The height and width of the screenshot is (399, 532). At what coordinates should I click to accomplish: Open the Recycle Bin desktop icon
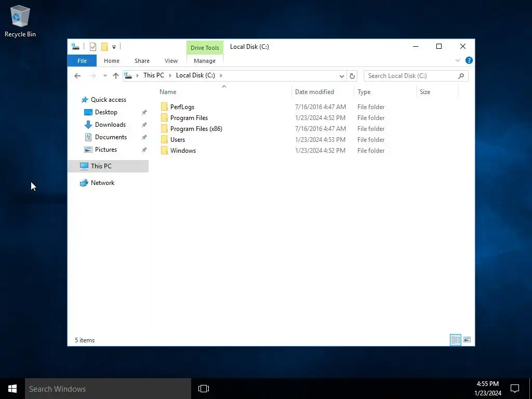[x=20, y=21]
